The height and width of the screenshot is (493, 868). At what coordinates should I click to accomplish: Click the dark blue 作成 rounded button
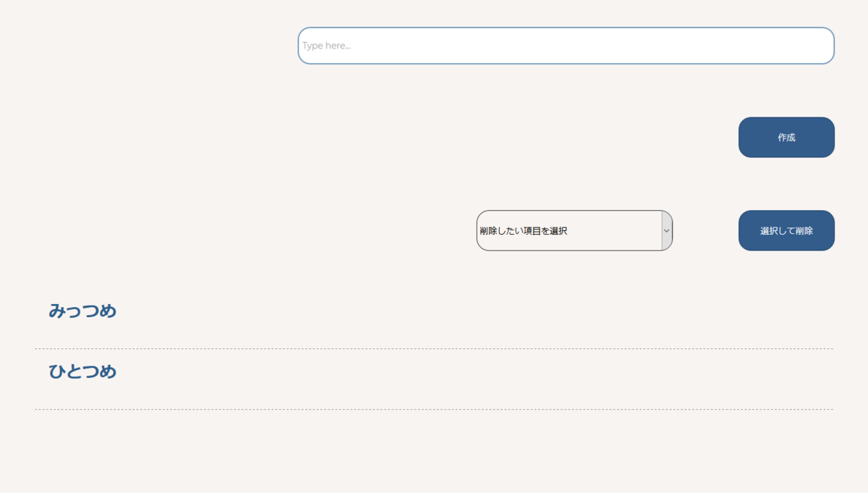(x=786, y=137)
